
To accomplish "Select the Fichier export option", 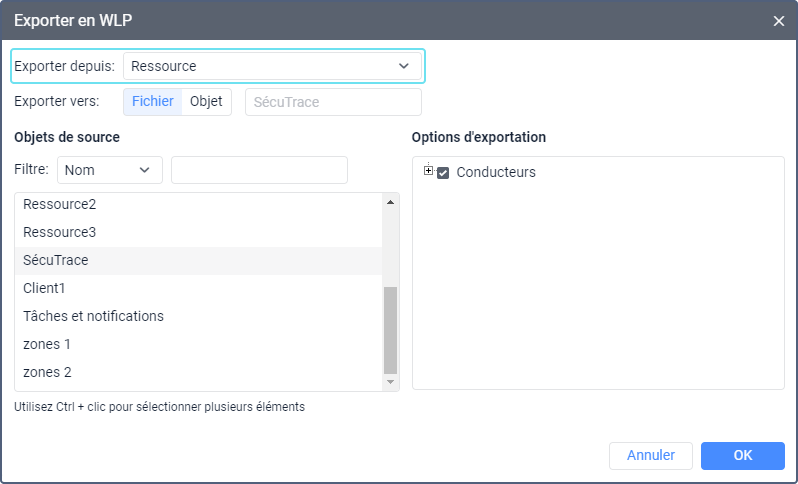I will pyautogui.click(x=152, y=101).
